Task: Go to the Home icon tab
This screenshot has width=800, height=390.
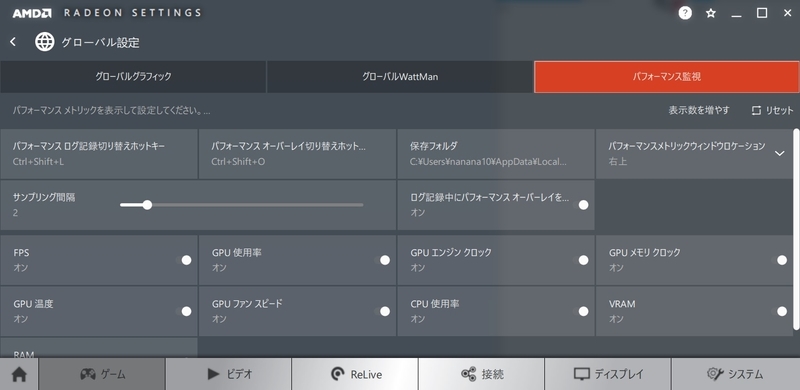Action: click(x=19, y=374)
